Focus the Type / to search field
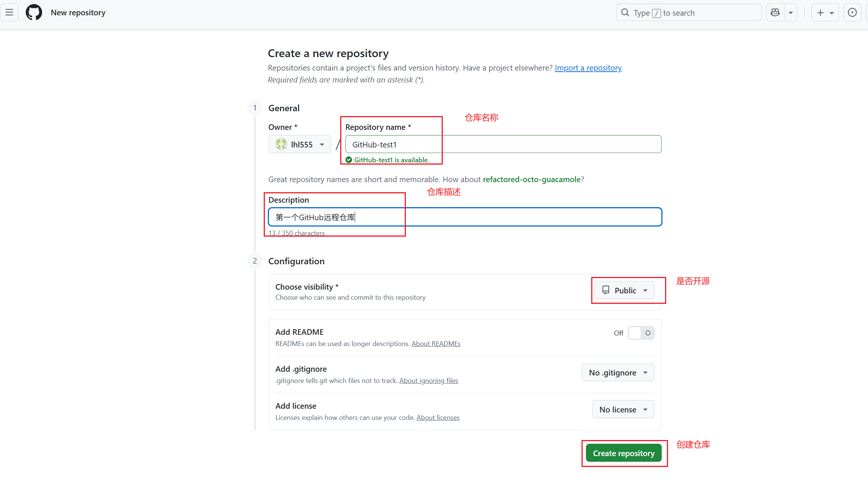 [689, 13]
